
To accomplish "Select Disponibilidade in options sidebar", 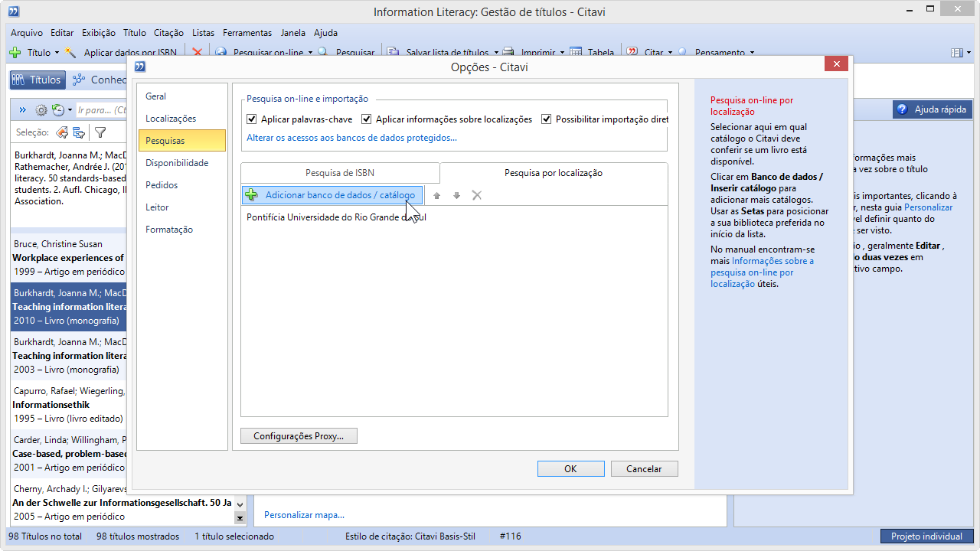I will click(182, 163).
